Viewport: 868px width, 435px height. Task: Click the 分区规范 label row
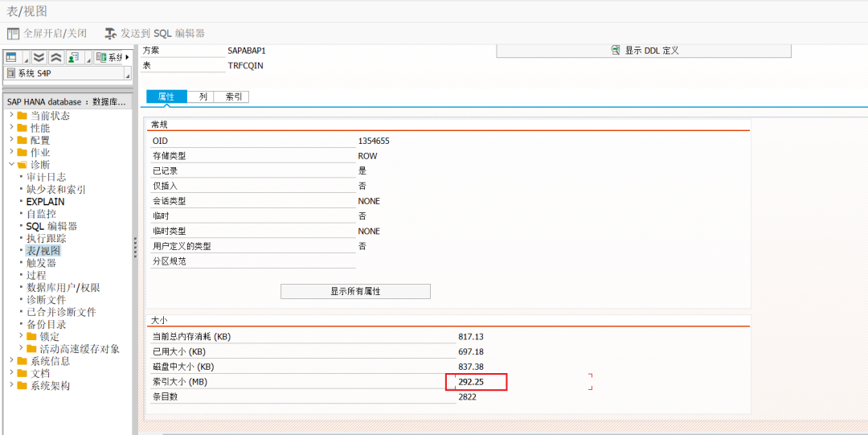pos(252,261)
